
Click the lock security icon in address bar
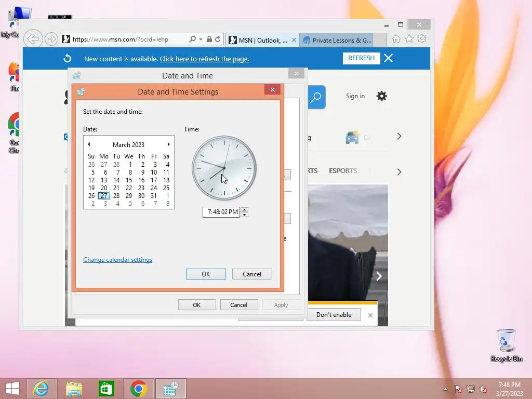(209, 39)
